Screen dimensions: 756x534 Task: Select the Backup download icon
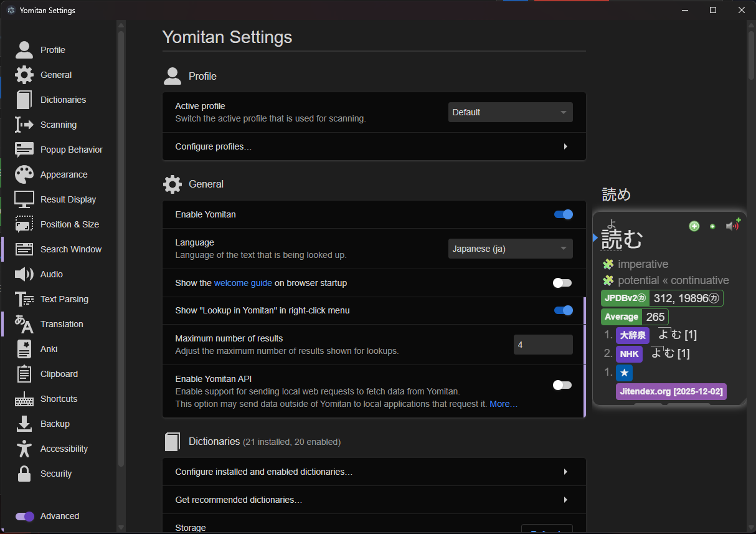(24, 424)
